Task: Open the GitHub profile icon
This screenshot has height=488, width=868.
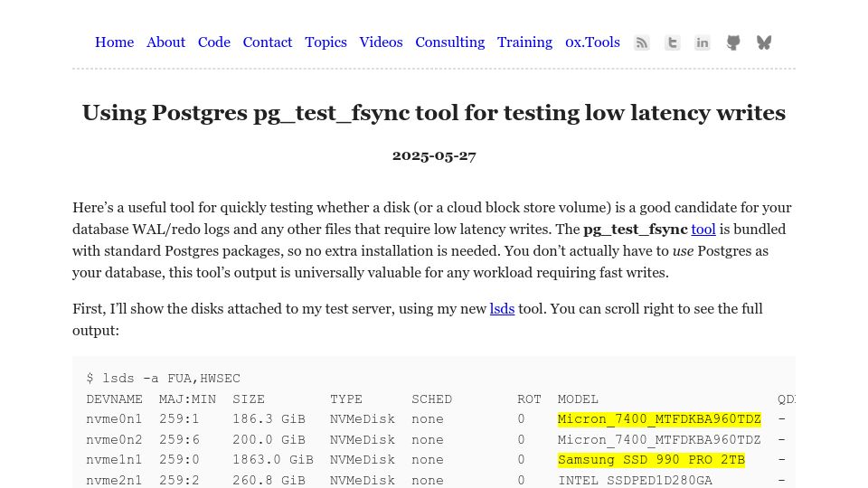Action: 733,42
